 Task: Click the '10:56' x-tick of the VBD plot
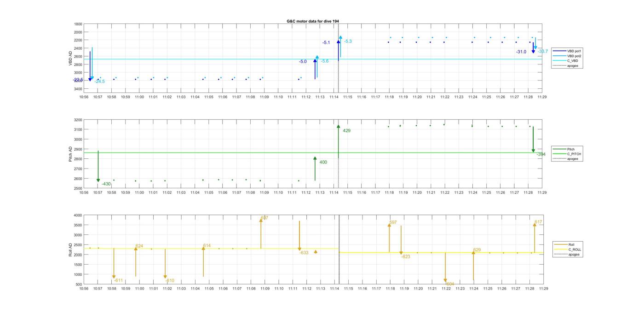[x=84, y=97]
